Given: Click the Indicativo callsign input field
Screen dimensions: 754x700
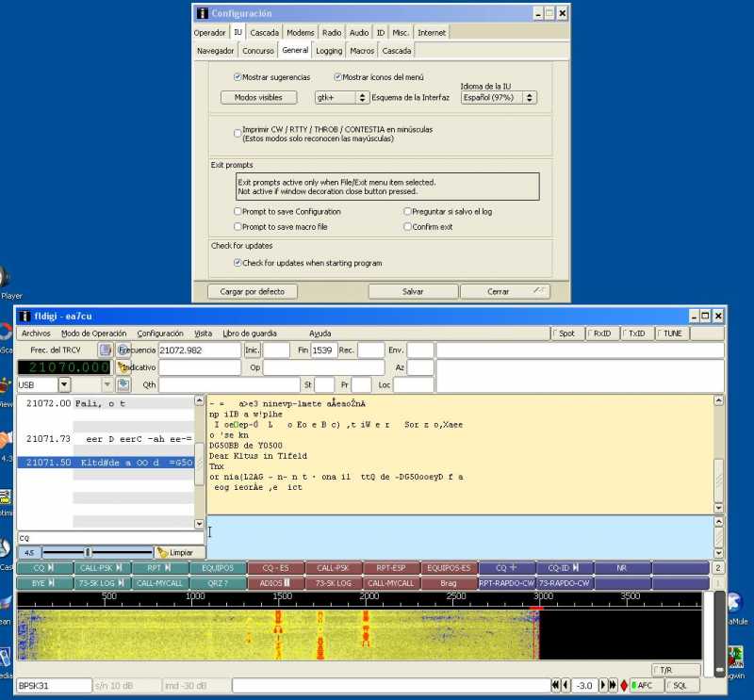Looking at the screenshot, I should (200, 367).
